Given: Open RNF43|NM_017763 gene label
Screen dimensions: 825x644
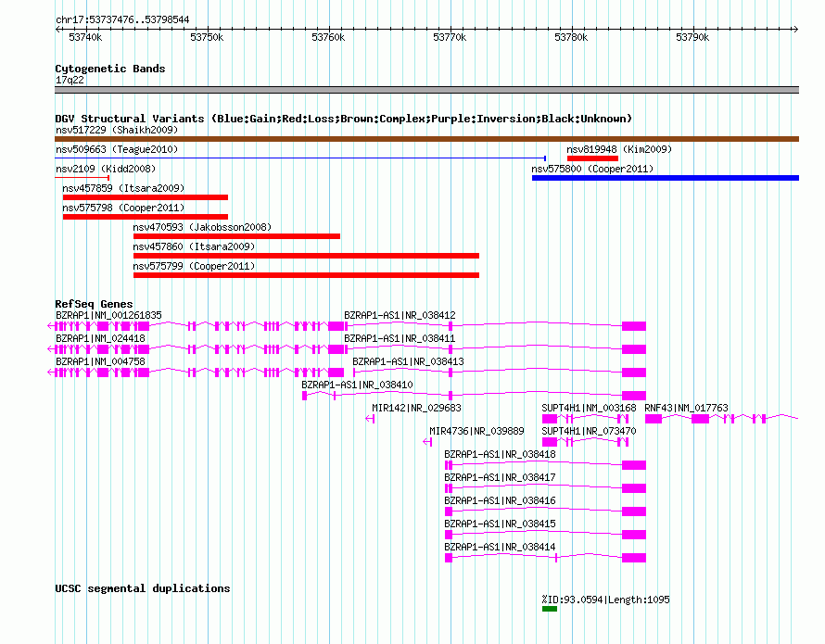Looking at the screenshot, I should tap(687, 408).
